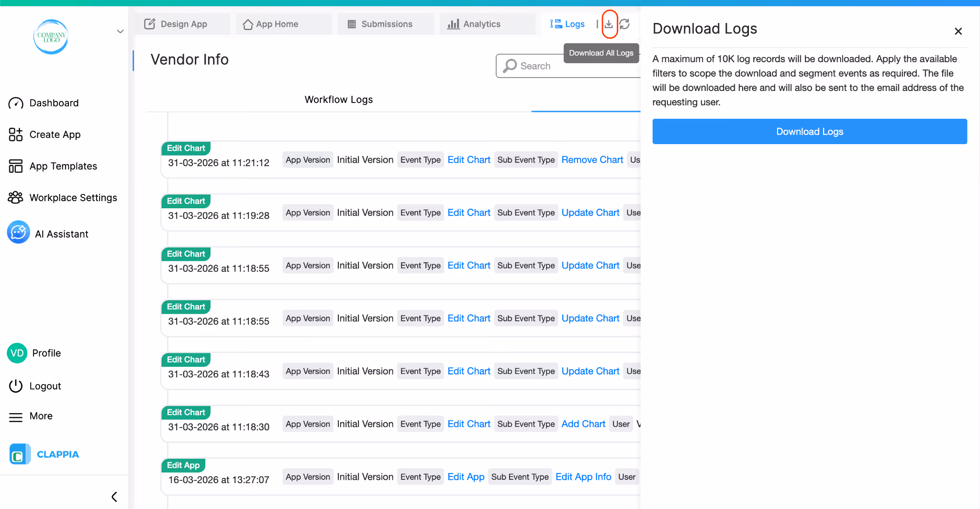The image size is (980, 509).
Task: Click the download logs icon in the toolbar
Action: coord(609,24)
